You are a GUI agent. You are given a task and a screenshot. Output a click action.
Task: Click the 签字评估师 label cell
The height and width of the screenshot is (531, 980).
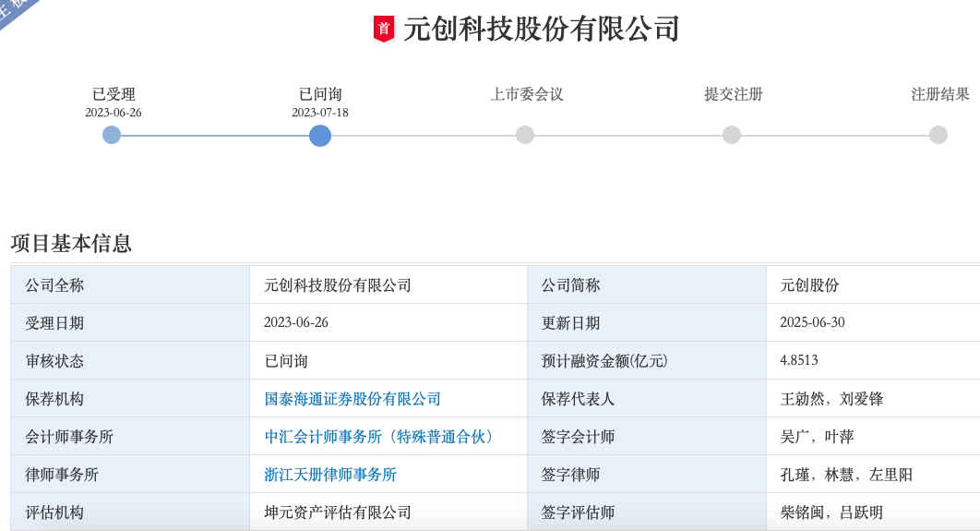pos(647,513)
